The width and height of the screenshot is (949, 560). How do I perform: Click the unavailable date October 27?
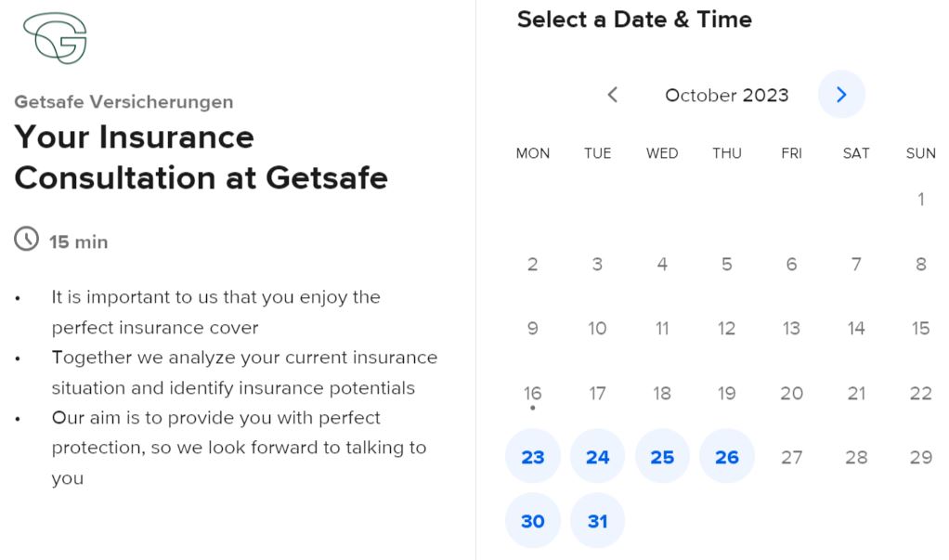tap(791, 456)
